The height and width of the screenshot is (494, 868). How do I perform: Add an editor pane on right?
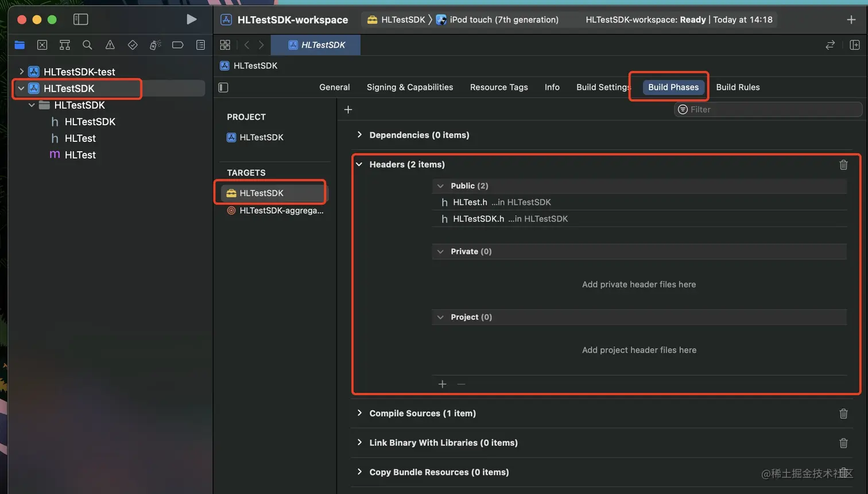pos(855,45)
